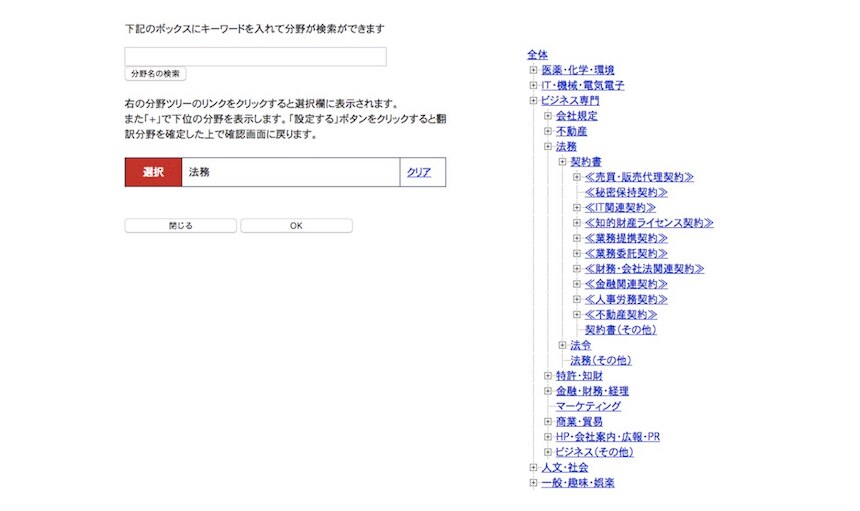
Task: Expand the 会社規定 node toggle
Action: tap(548, 116)
